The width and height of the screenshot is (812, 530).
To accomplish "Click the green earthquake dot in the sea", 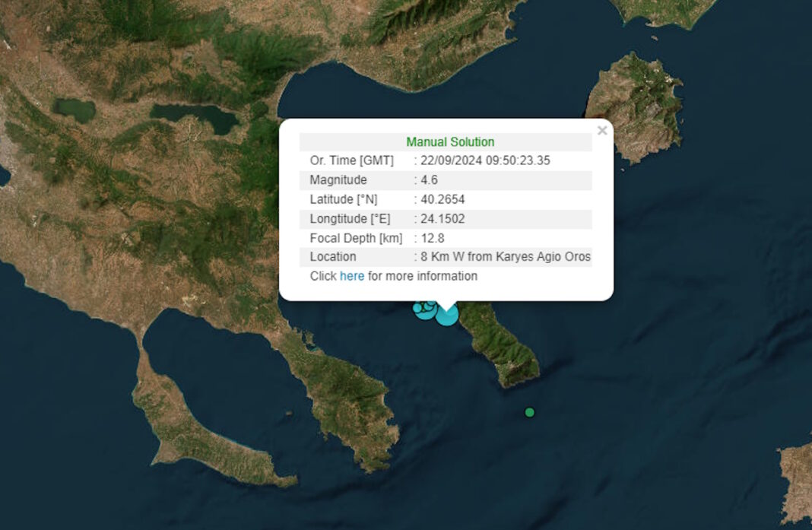I will (530, 412).
